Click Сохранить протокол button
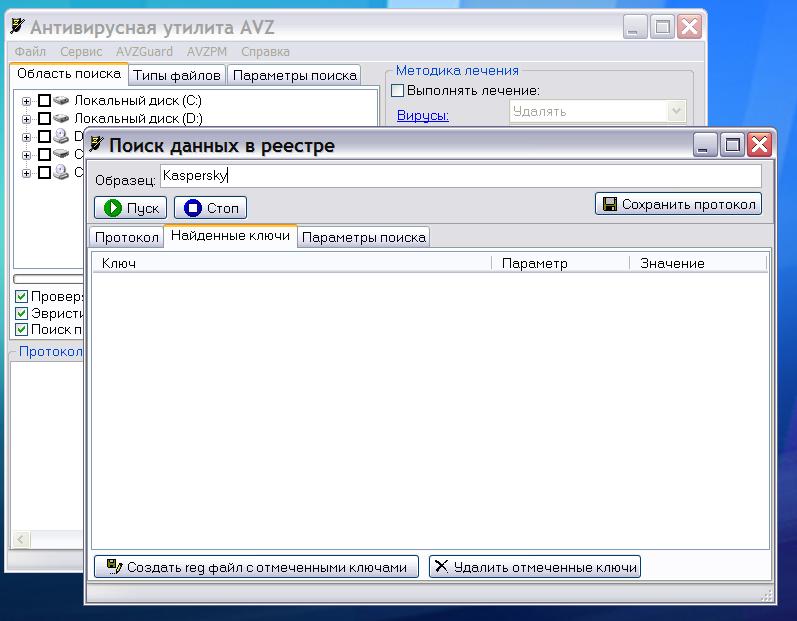 coord(679,204)
